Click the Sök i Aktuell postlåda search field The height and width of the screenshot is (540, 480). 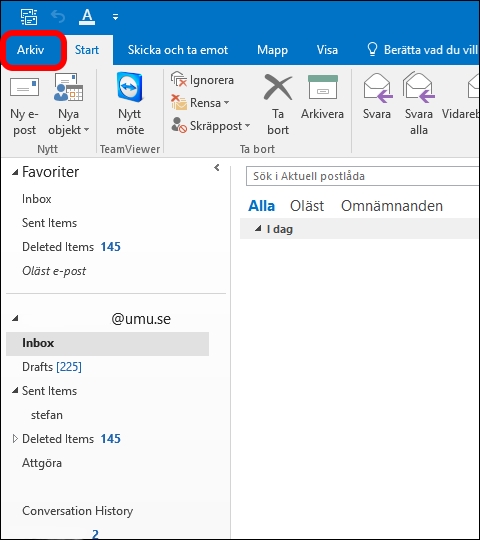[362, 176]
